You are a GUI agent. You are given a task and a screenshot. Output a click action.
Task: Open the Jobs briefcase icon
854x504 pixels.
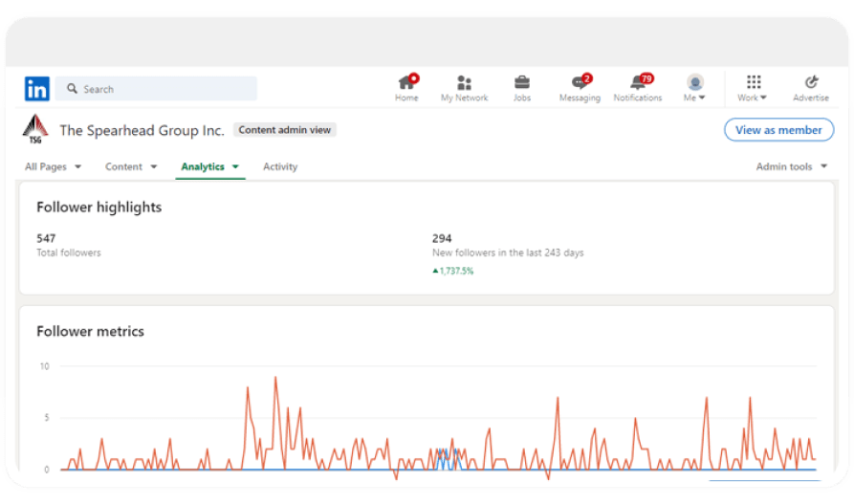(x=522, y=83)
